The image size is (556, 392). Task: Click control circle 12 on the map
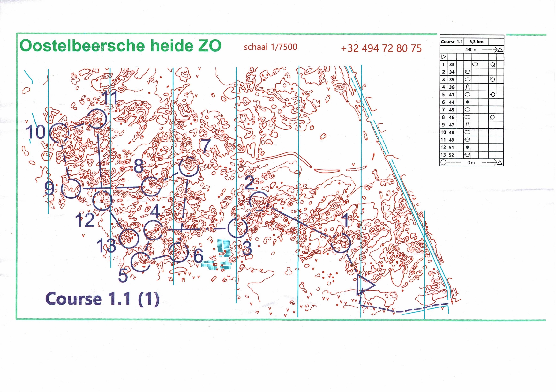[102, 200]
